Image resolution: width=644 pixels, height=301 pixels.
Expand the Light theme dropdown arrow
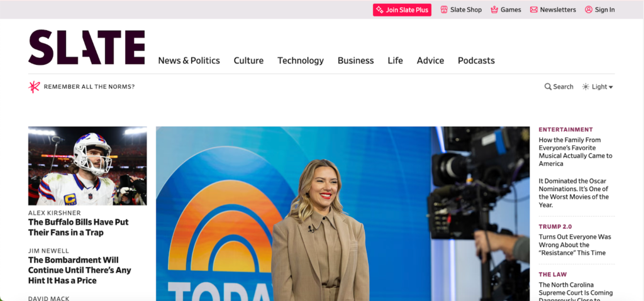(x=611, y=87)
